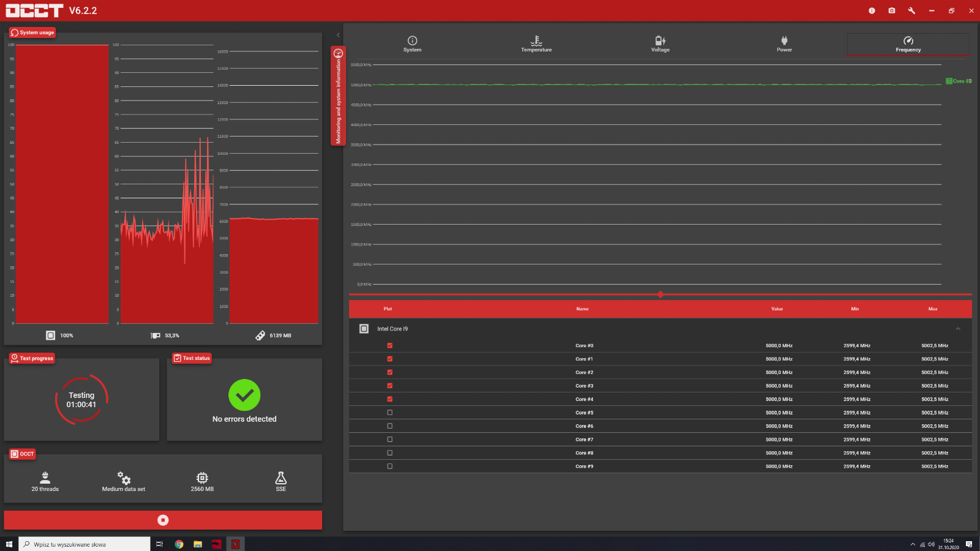Screen dimensions: 980x551
Task: Click the 2560 MB memory chip icon
Action: click(202, 478)
